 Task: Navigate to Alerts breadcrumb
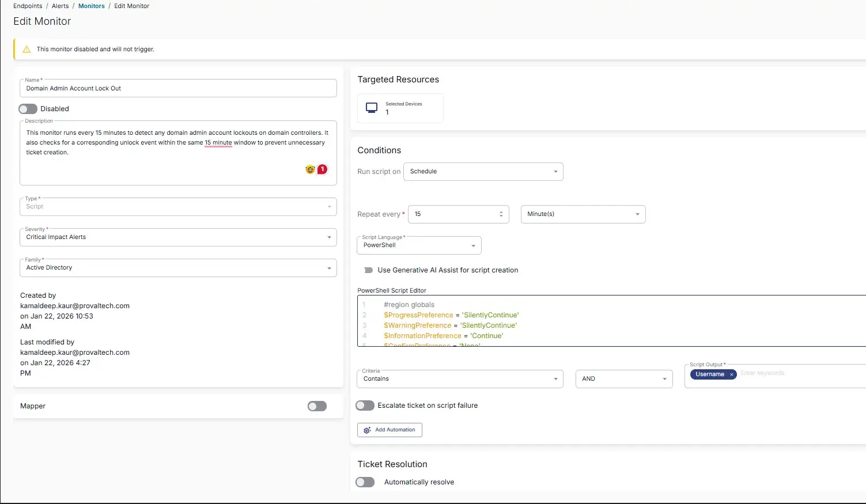tap(60, 6)
